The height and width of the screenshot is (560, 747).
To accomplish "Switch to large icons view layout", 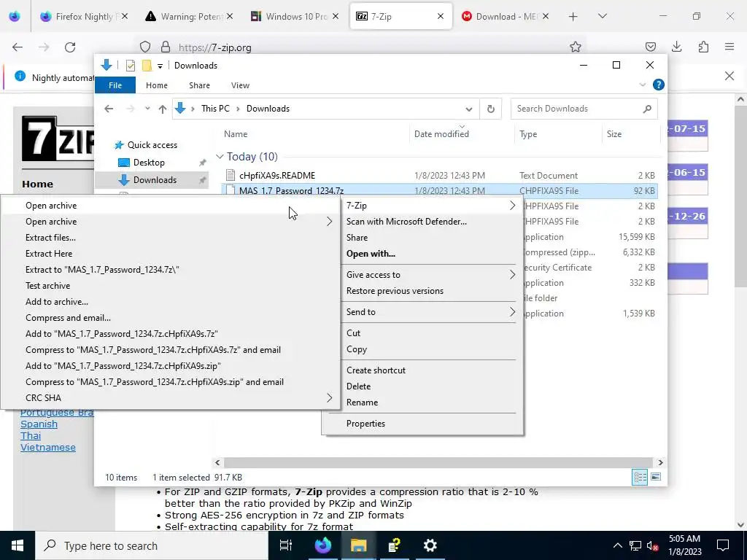I will [656, 477].
